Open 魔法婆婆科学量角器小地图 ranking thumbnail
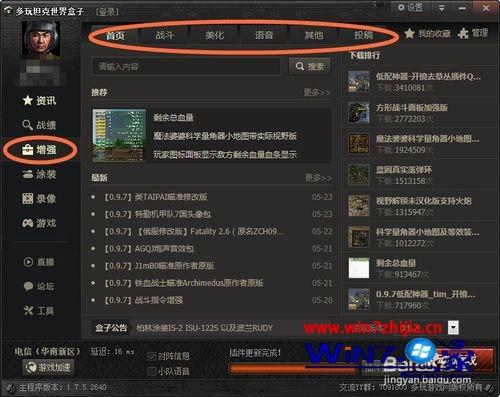This screenshot has width=500, height=397. [359, 144]
